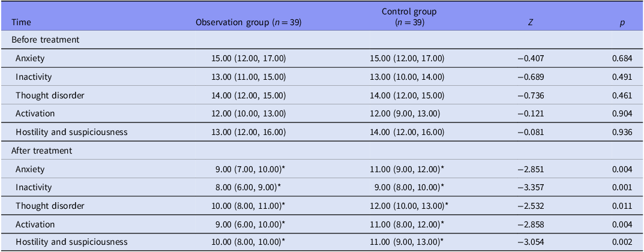Click the p column header
Screen dimensions: 644x252
(x=622, y=23)
